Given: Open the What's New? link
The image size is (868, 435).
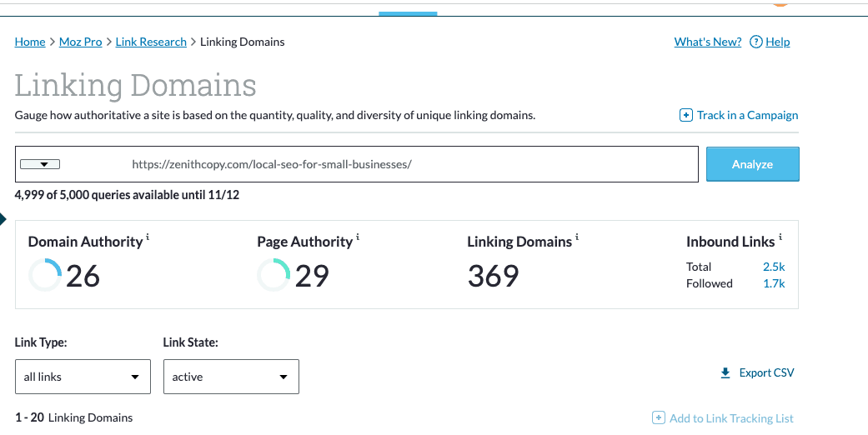Looking at the screenshot, I should [707, 42].
